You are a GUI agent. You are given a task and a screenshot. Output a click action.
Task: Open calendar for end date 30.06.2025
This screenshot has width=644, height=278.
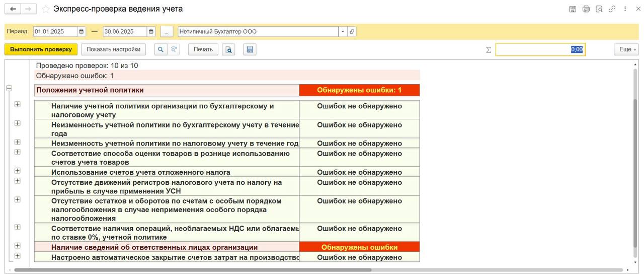coord(151,31)
